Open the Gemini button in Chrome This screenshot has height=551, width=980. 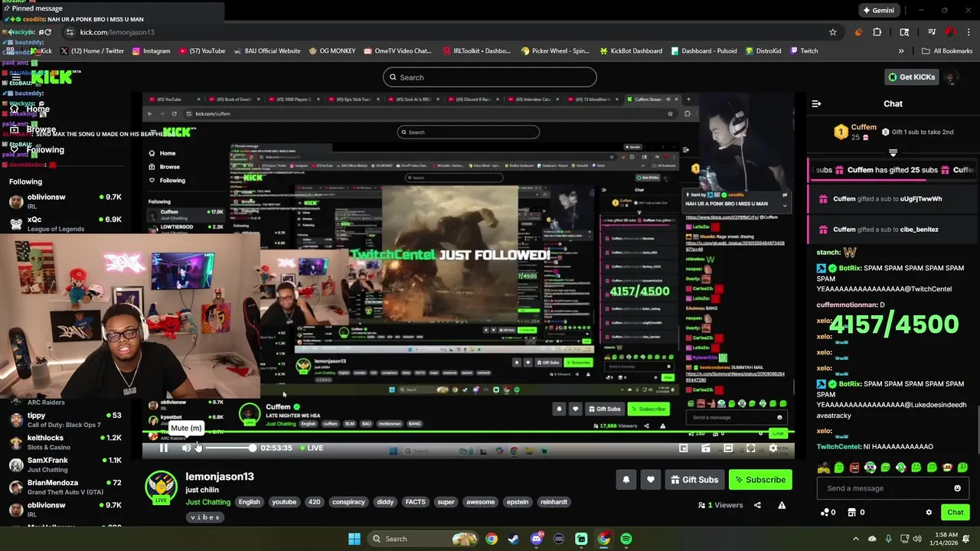(x=879, y=11)
